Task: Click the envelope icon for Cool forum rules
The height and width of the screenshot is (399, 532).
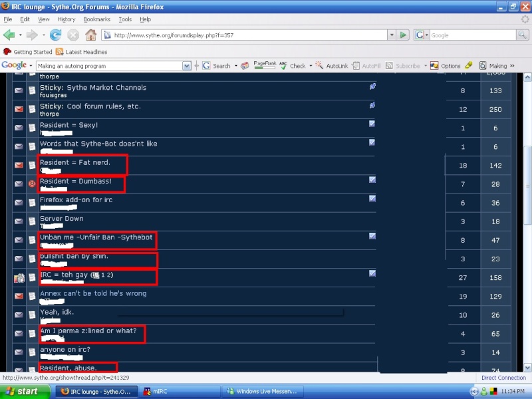Action: pos(19,109)
